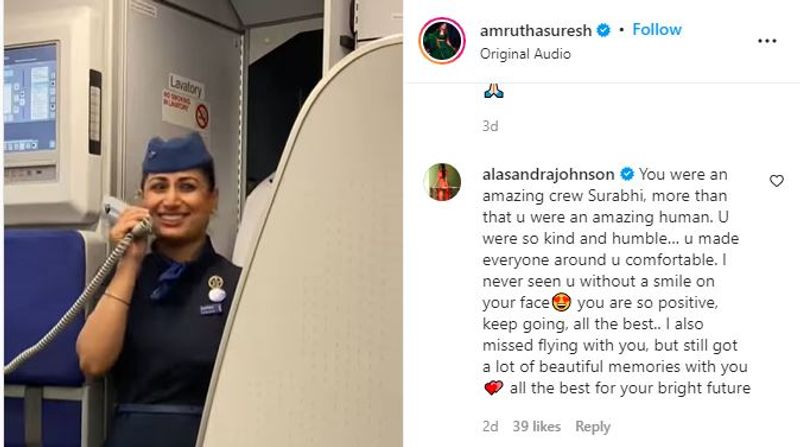
Task: Click the 2d comment timestamp
Action: [490, 426]
